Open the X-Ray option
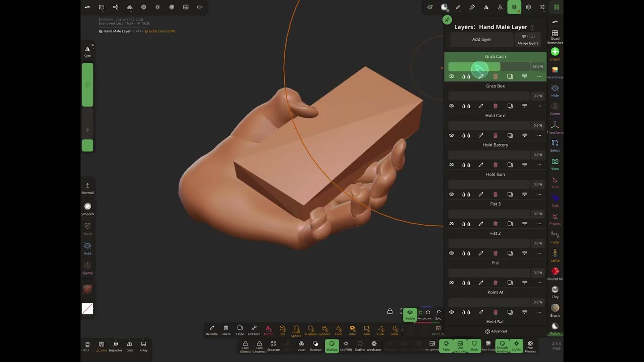Screen dimensions: 644x362 tap(143, 346)
